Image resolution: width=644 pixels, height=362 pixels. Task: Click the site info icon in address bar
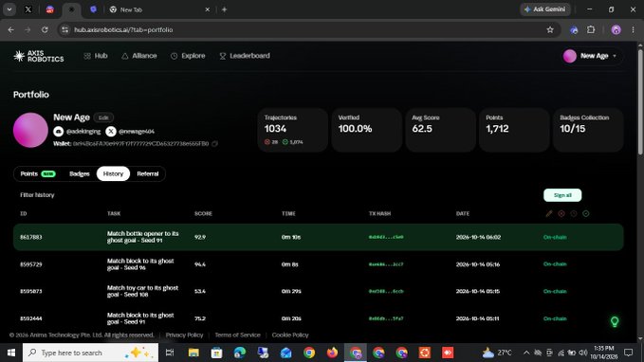coord(64,30)
